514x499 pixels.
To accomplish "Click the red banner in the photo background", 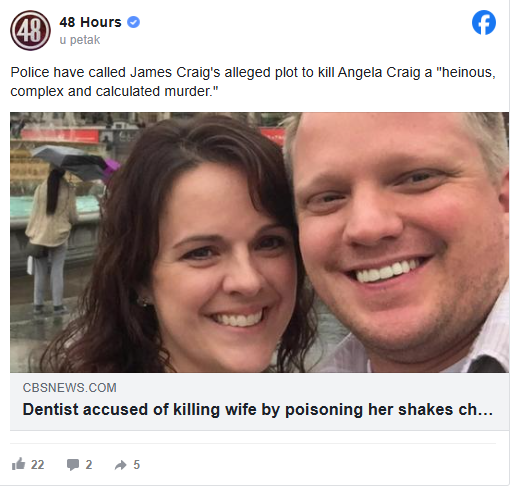I will [x=60, y=136].
